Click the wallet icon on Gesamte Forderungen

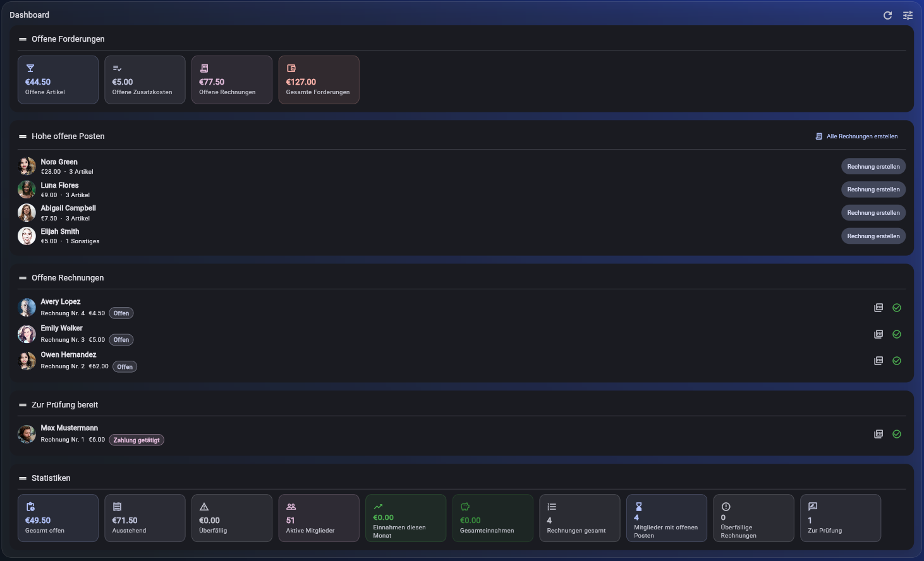click(291, 68)
